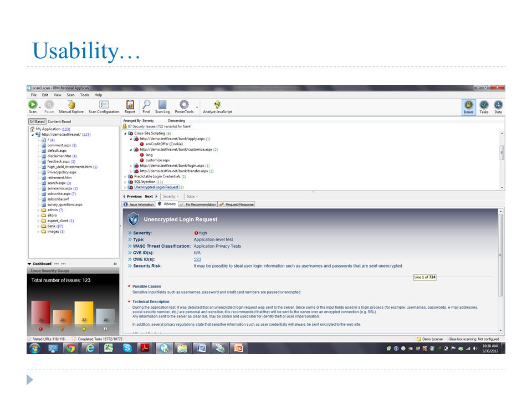Collapse the Dashboard panel
532x399 pixels.
29,264
